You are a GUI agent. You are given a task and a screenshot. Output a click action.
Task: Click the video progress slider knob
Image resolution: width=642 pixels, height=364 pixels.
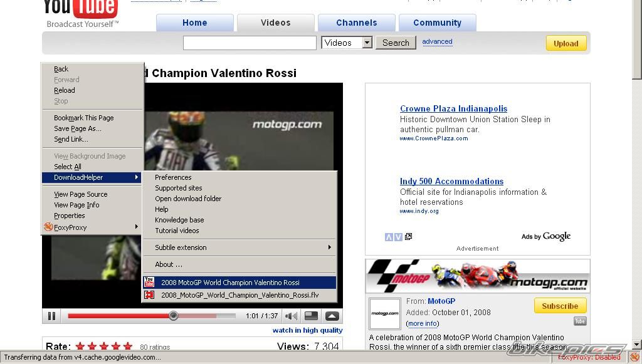(x=173, y=316)
